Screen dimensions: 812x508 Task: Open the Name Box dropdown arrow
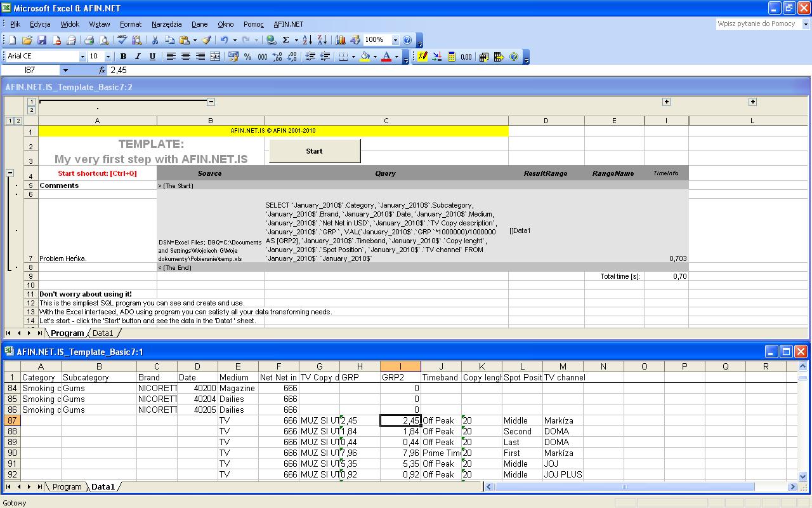click(65, 70)
